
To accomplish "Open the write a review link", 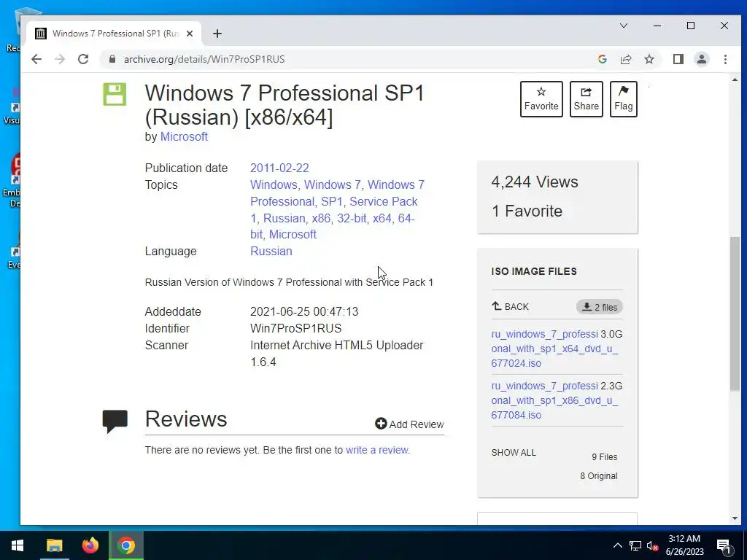I will tap(377, 450).
